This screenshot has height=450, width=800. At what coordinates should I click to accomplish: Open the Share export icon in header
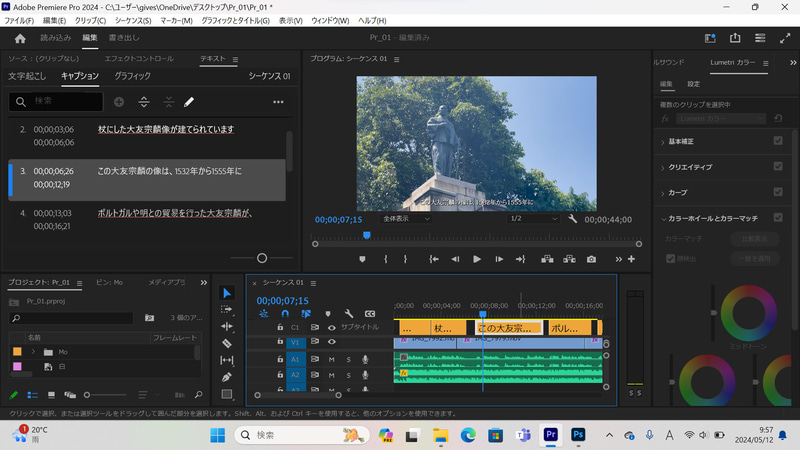point(735,38)
